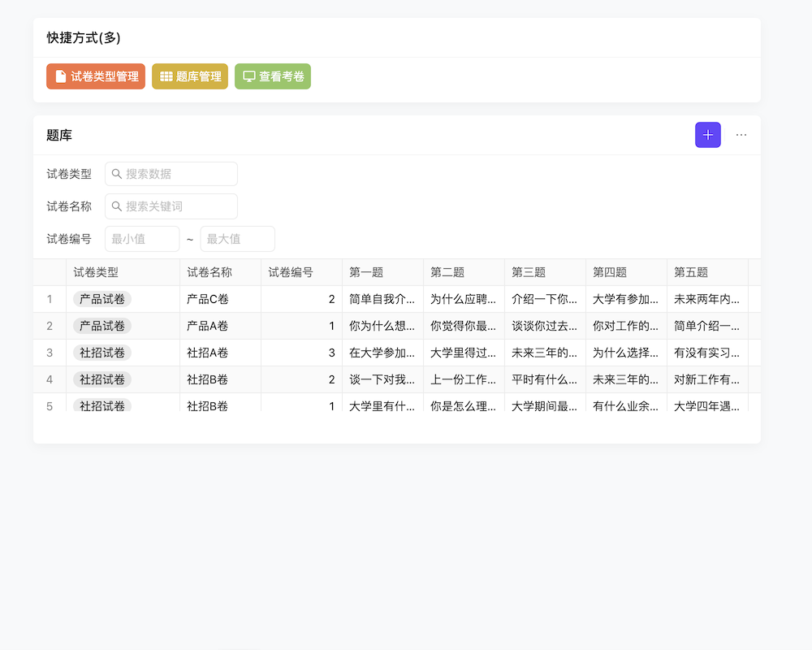This screenshot has height=650, width=812.
Task: Open 题库管理 from the shortcuts panel
Action: (189, 76)
